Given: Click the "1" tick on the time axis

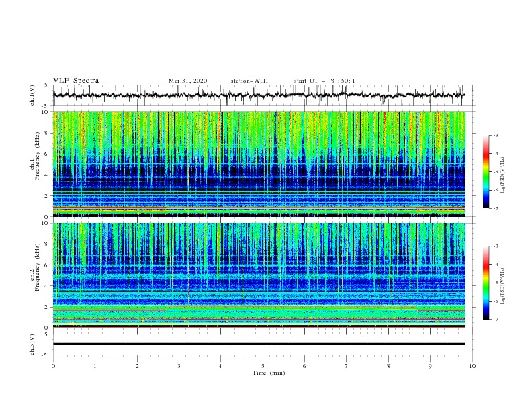Looking at the screenshot, I should [95, 366].
